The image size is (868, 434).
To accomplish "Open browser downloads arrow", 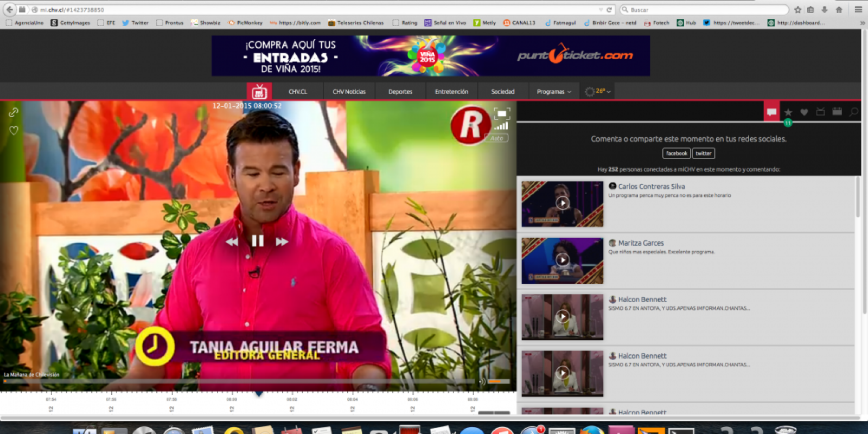I will (x=824, y=10).
